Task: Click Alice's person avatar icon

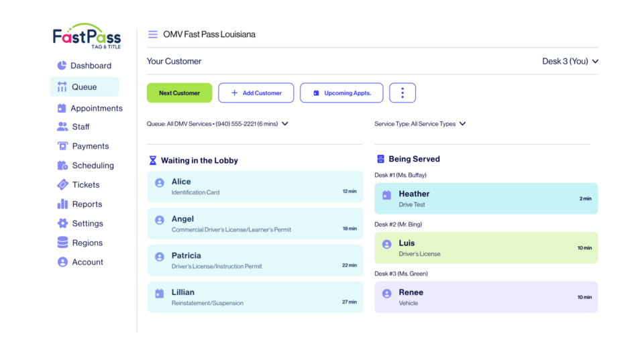Action: pos(160,182)
